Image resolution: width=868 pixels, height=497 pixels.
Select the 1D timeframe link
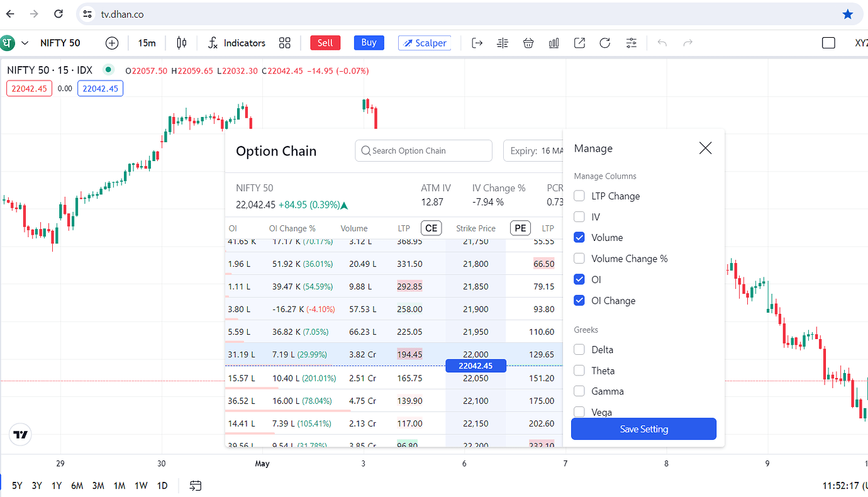click(162, 485)
